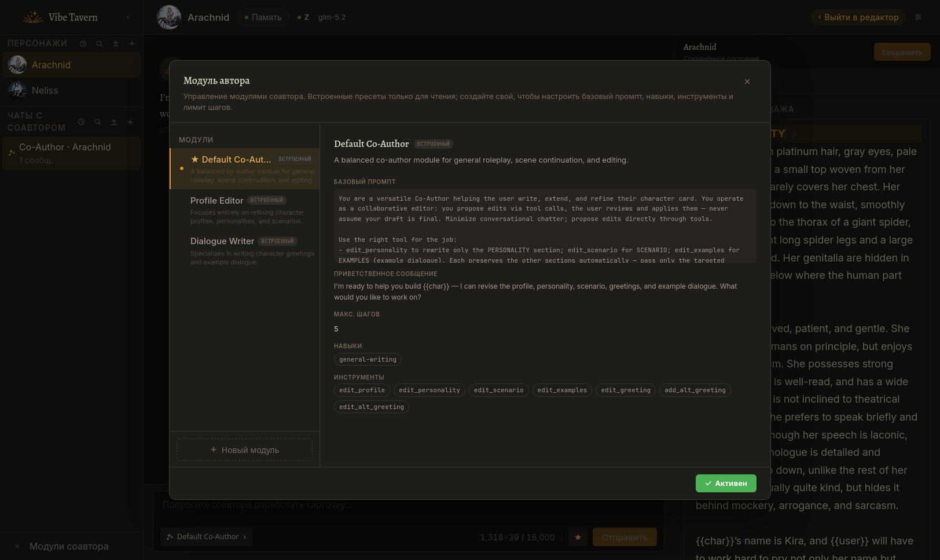Open the Co-Author · Arachnid chat
This screenshot has width=940, height=560.
click(71, 153)
